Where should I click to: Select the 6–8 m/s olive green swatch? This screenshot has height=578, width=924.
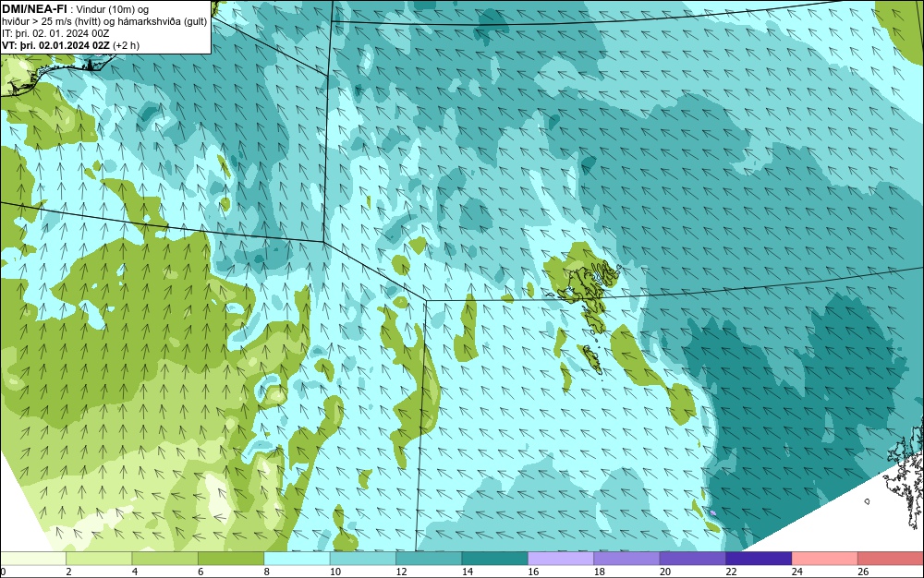click(231, 559)
